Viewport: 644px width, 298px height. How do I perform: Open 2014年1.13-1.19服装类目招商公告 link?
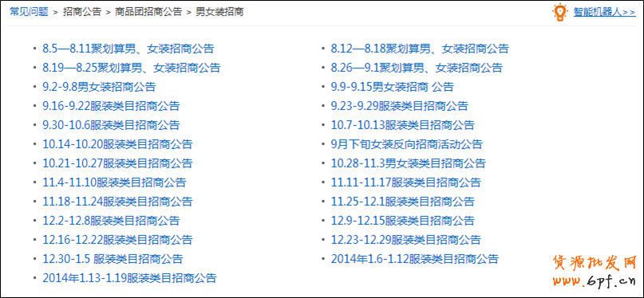coord(129,278)
